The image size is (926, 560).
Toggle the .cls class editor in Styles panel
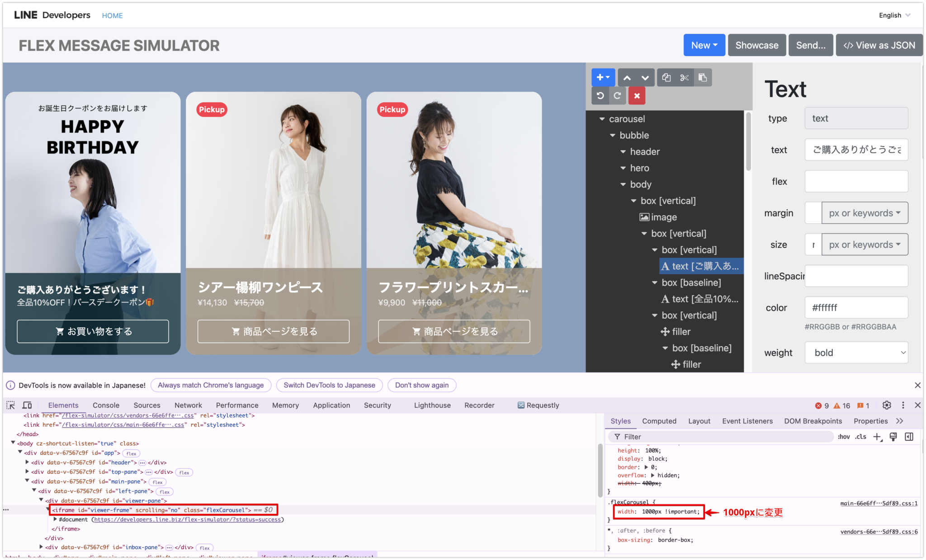tap(861, 437)
